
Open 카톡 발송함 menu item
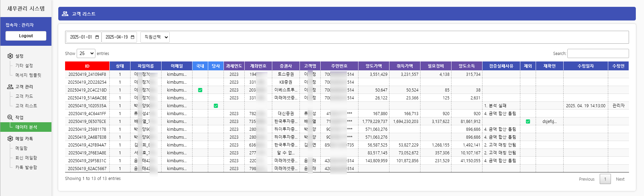pos(26,167)
